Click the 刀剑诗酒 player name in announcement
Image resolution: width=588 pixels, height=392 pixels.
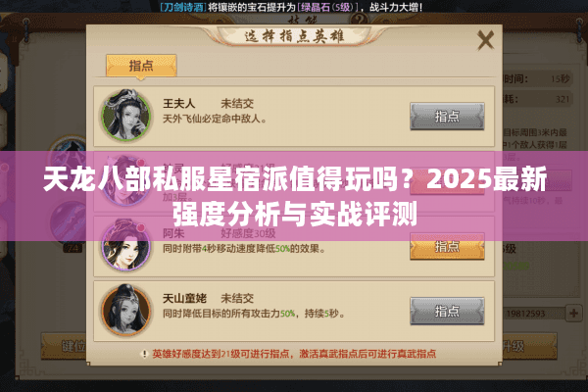pyautogui.click(x=182, y=7)
